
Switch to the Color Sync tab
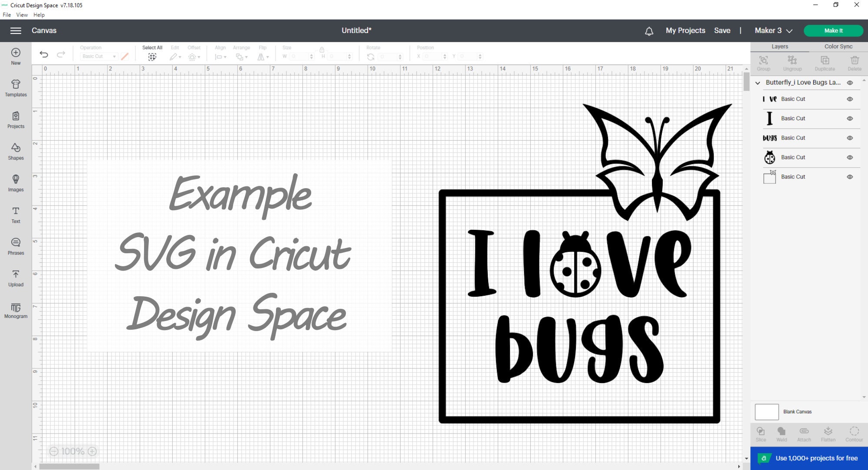click(838, 46)
